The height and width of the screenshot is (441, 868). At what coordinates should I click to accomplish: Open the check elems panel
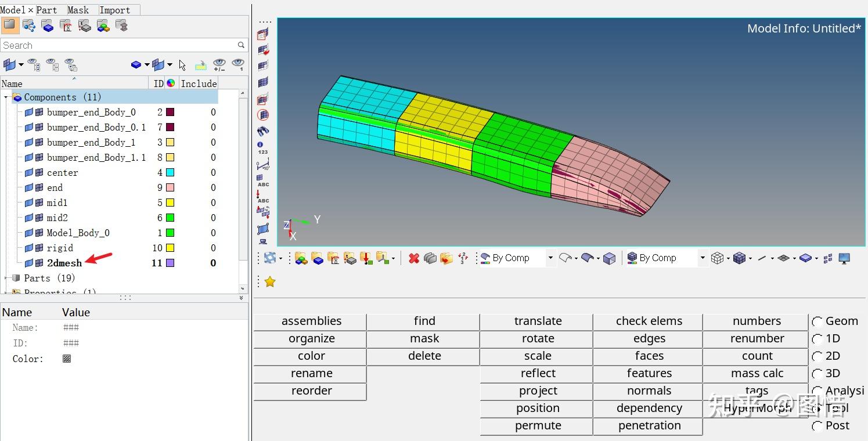tap(649, 321)
